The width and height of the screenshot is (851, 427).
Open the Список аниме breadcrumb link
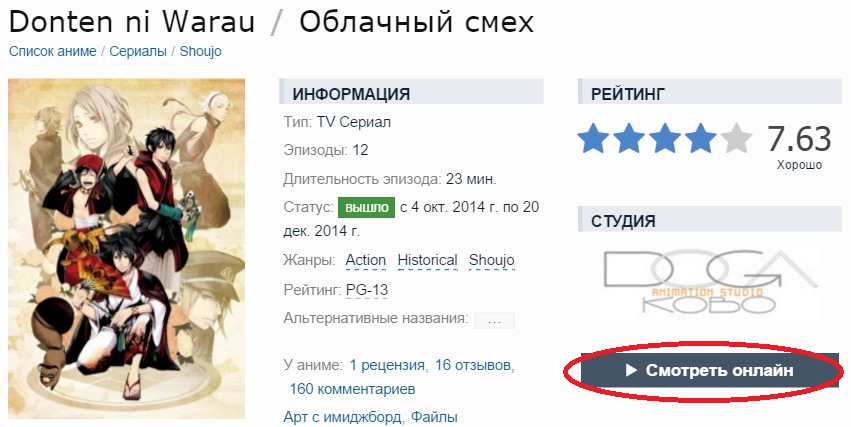click(x=53, y=52)
